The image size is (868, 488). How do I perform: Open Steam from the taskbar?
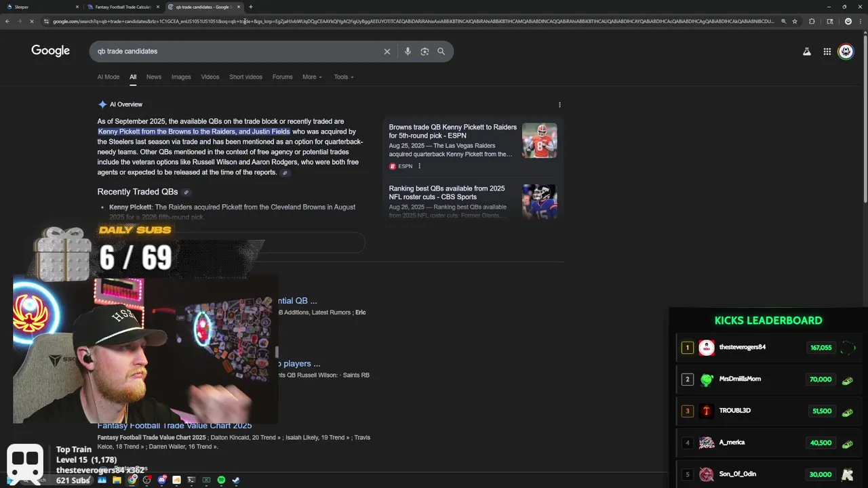coord(236,480)
